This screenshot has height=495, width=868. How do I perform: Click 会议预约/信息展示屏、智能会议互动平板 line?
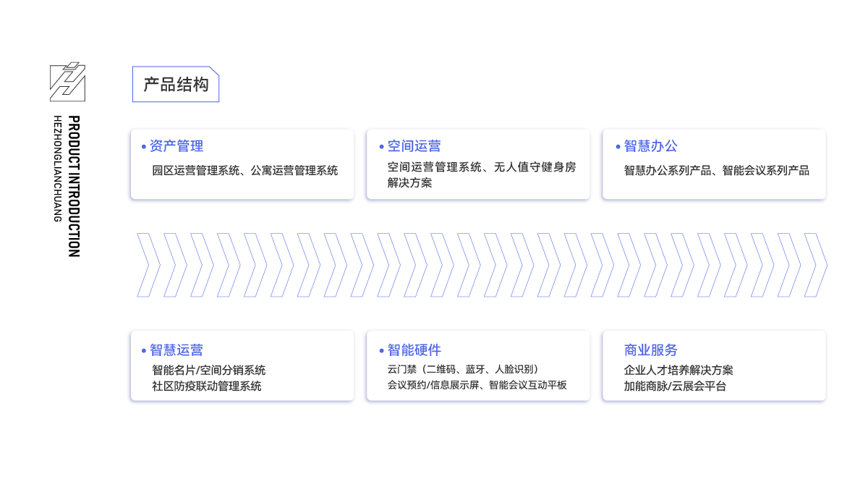pyautogui.click(x=477, y=385)
